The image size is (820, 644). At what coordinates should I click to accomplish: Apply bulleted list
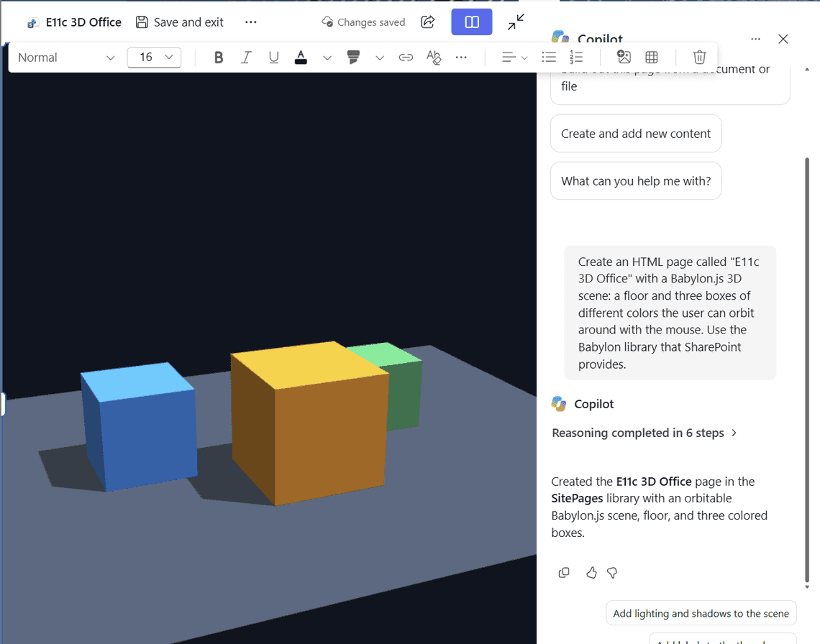(x=549, y=57)
